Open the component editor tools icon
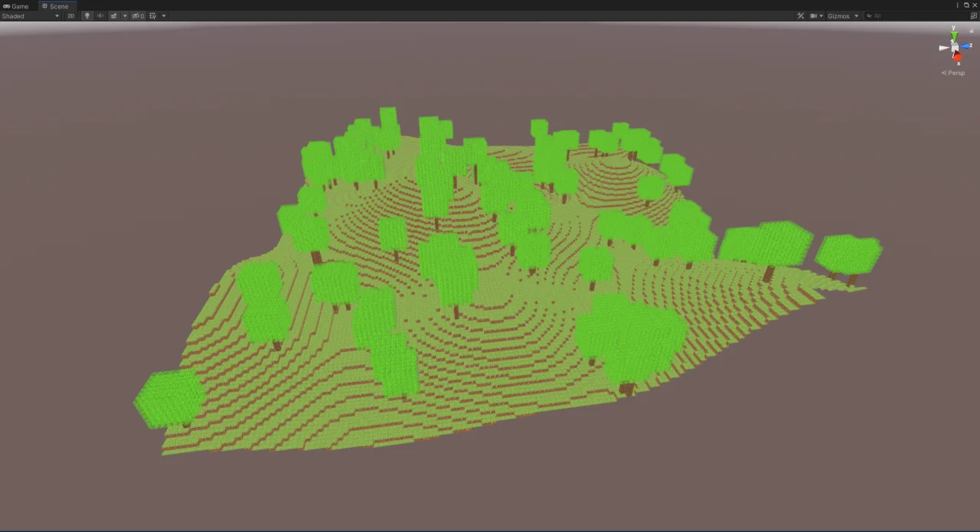Viewport: 980px width, 532px height. [801, 16]
